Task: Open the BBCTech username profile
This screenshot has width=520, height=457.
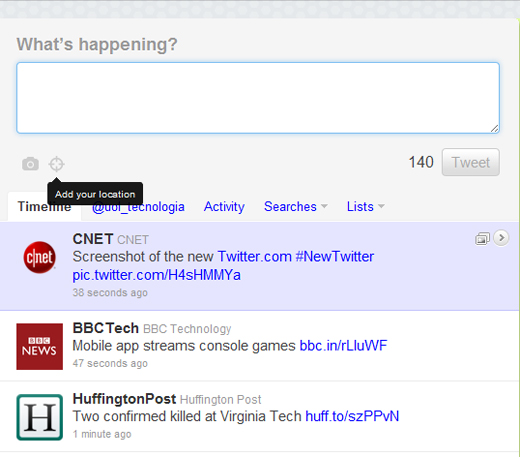Action: [x=105, y=328]
